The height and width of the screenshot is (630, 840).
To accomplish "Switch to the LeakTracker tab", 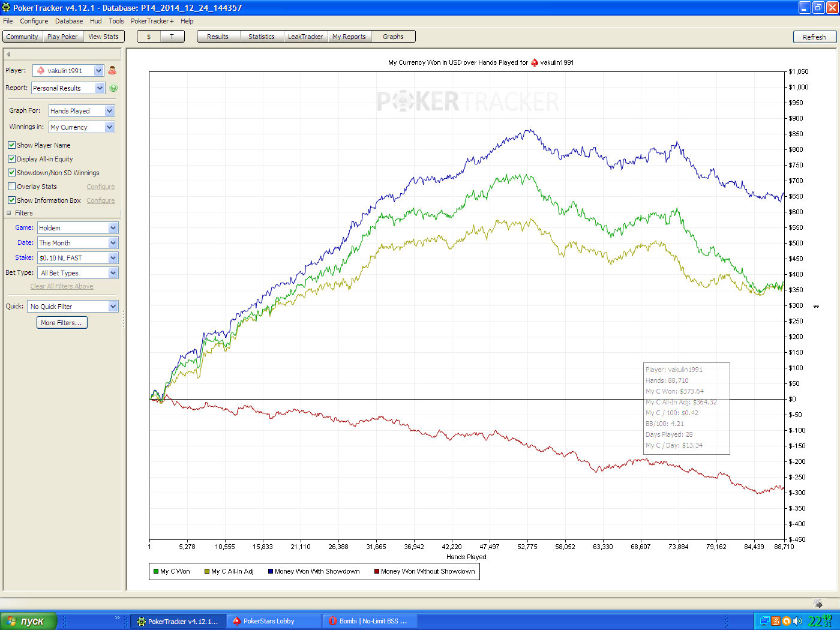I will pos(305,37).
